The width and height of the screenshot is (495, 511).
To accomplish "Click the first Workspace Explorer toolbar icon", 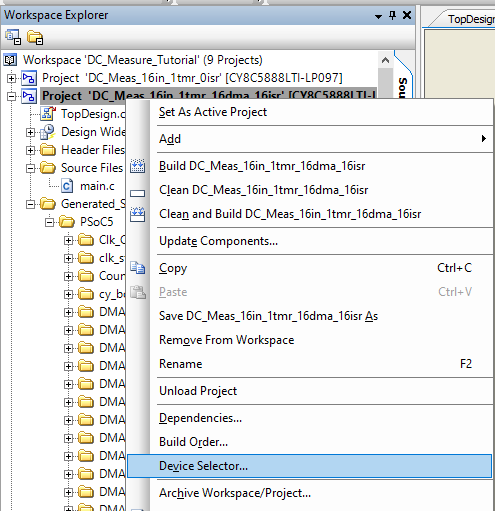I will click(x=13, y=37).
